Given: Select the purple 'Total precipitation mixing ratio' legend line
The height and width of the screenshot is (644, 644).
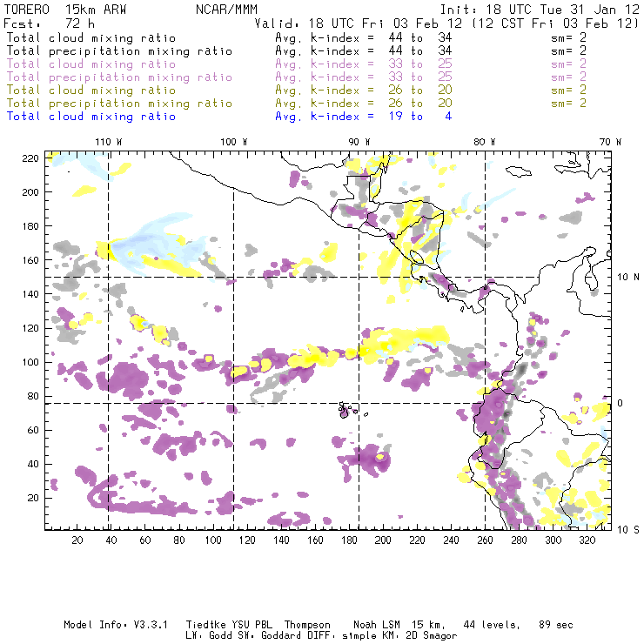Looking at the screenshot, I should pos(119,77).
